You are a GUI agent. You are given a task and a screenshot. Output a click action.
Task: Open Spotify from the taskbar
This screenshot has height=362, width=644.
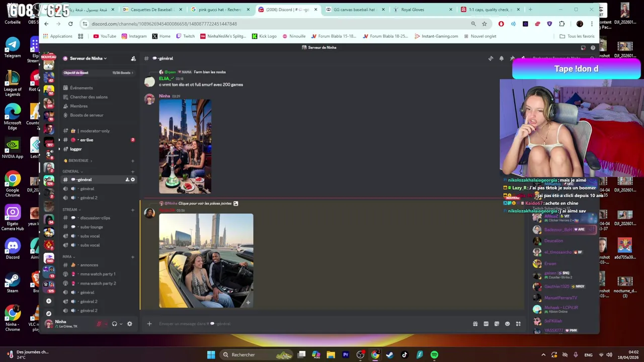tap(434, 355)
